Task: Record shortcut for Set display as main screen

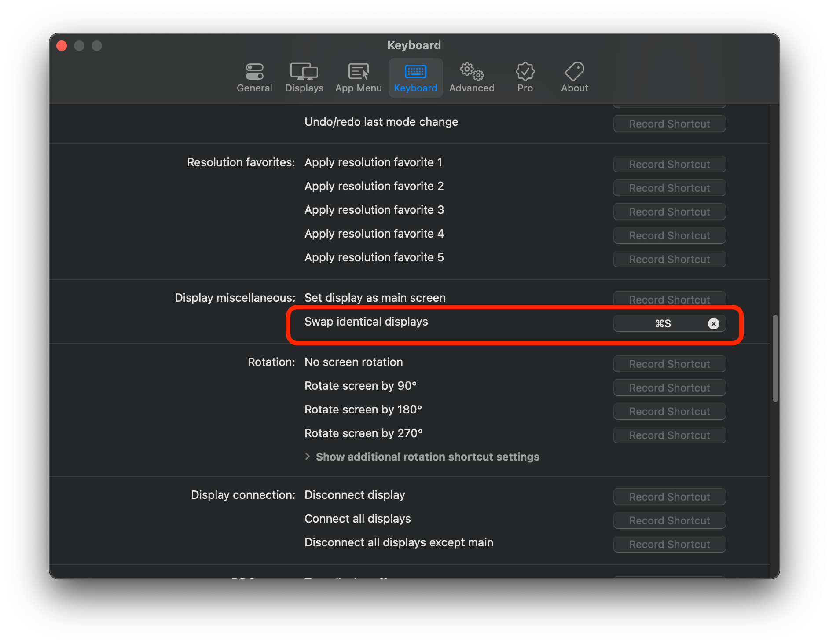Action: click(x=669, y=300)
